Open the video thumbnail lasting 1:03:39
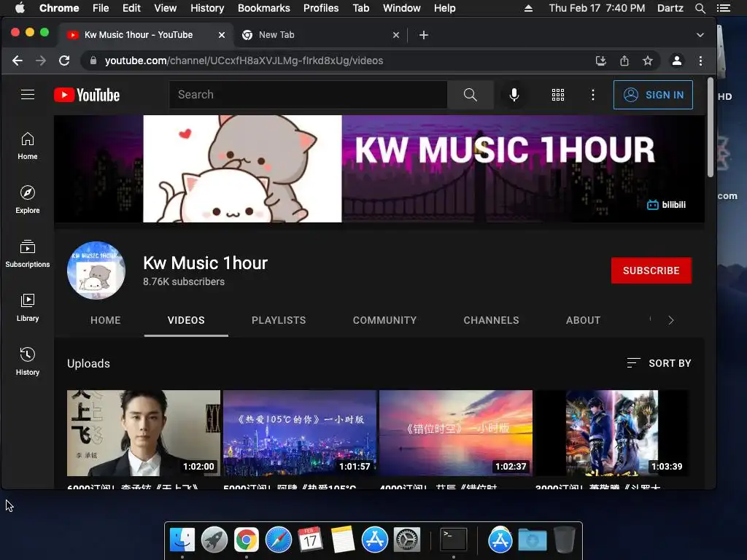Viewport: 747px width, 560px height. [612, 433]
